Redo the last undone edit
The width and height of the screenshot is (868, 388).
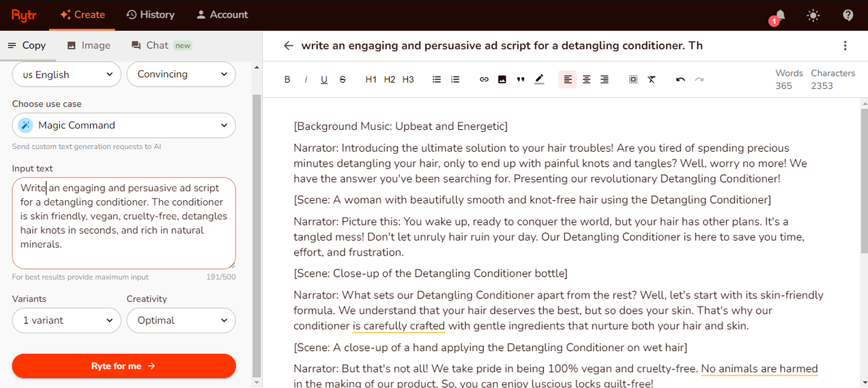[699, 79]
